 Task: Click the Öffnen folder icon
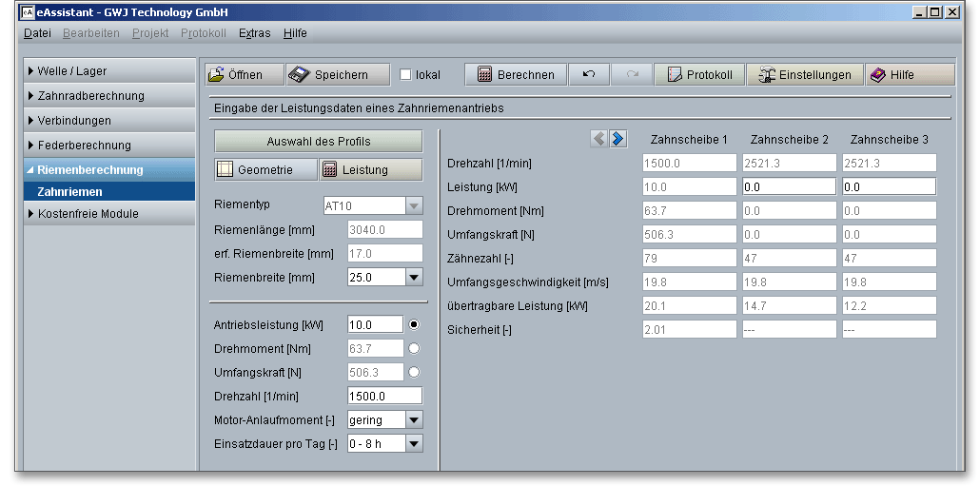click(217, 75)
